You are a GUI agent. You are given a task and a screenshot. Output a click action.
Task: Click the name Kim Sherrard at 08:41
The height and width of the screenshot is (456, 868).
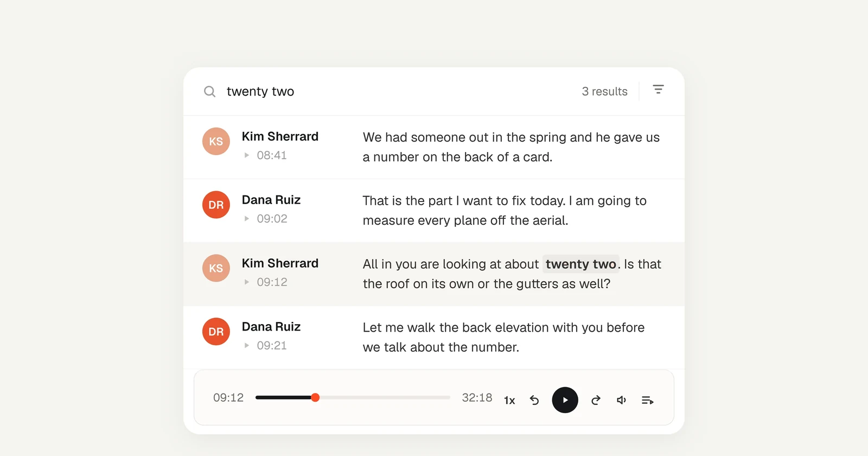(x=280, y=136)
